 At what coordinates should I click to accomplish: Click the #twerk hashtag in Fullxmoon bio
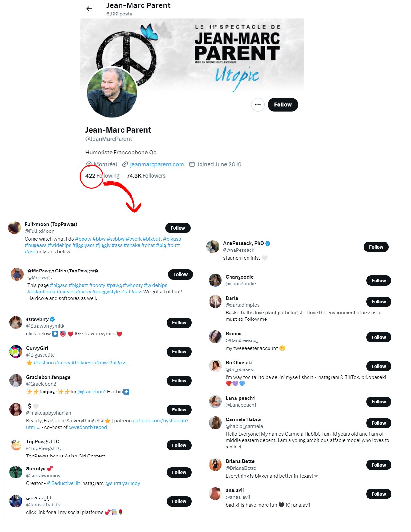133,239
